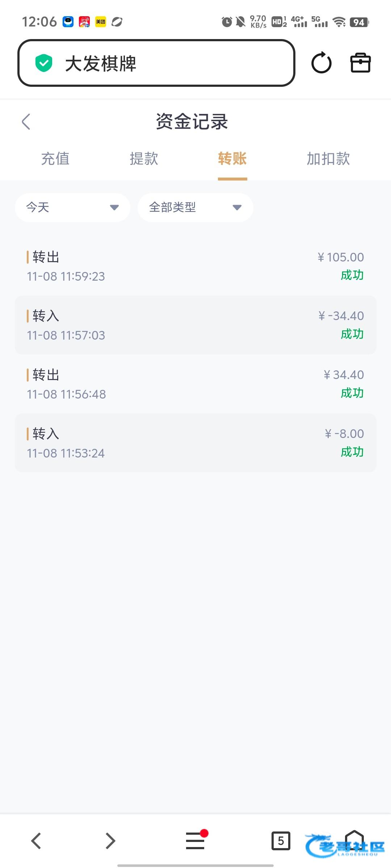Image resolution: width=391 pixels, height=868 pixels.
Task: Switch to the 加扣款 tab
Action: pyautogui.click(x=328, y=159)
